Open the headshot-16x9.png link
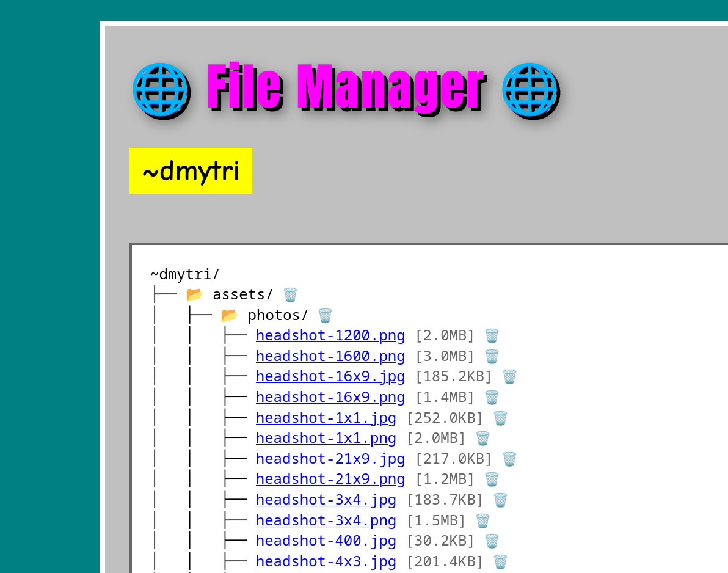The image size is (728, 573). (330, 397)
